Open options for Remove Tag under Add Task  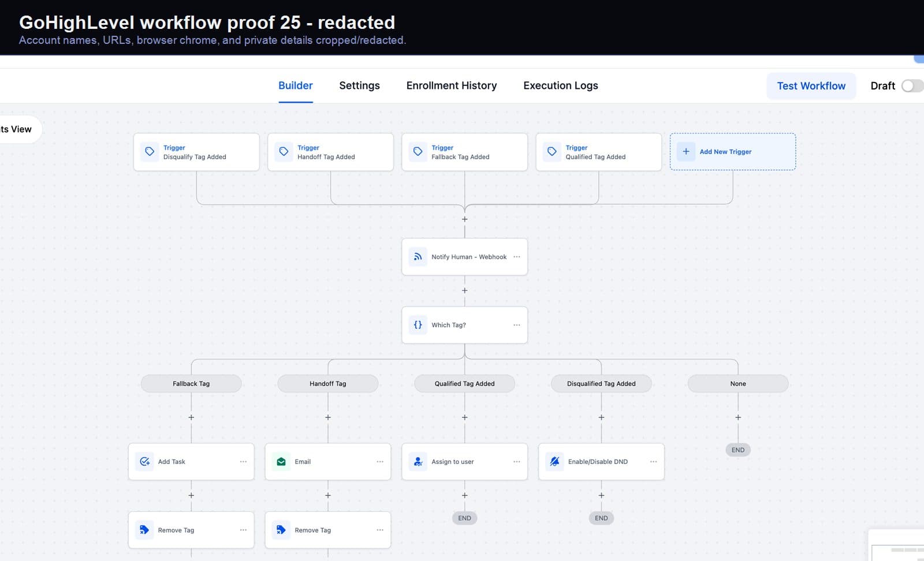pos(243,530)
